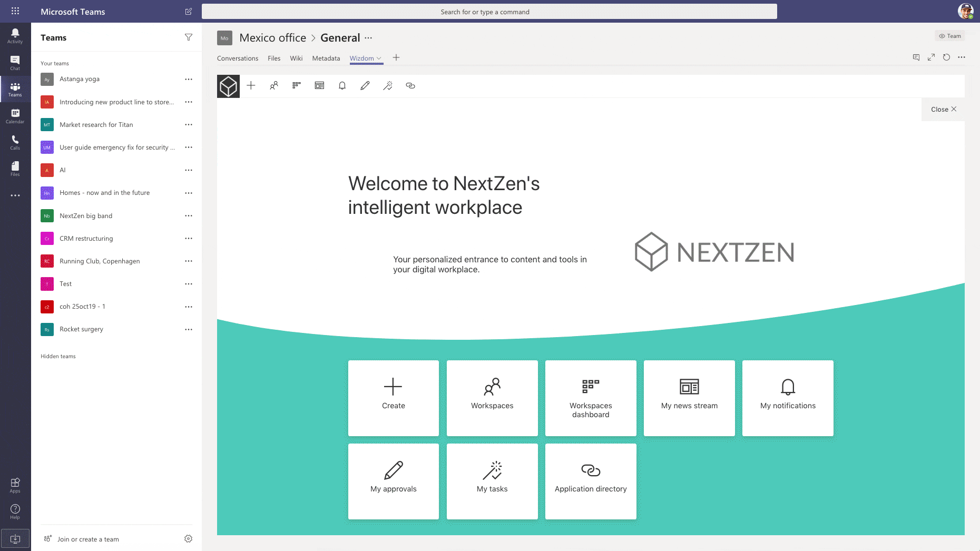Viewport: 980px width, 551px height.
Task: Open the Apps store icon
Action: (15, 485)
